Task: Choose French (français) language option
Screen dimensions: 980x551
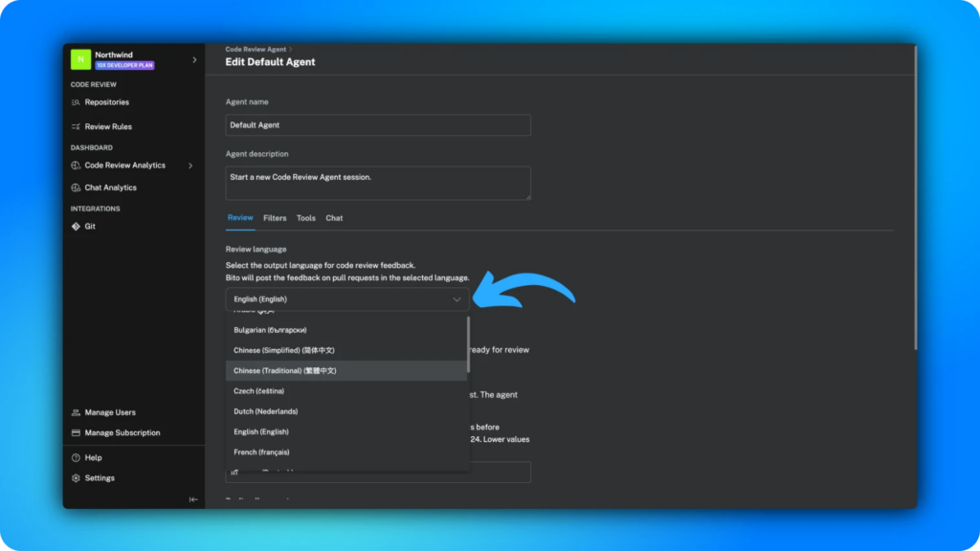Action: coord(261,452)
